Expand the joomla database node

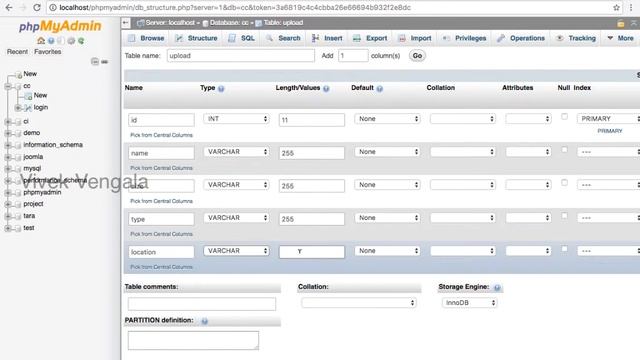click(8, 157)
